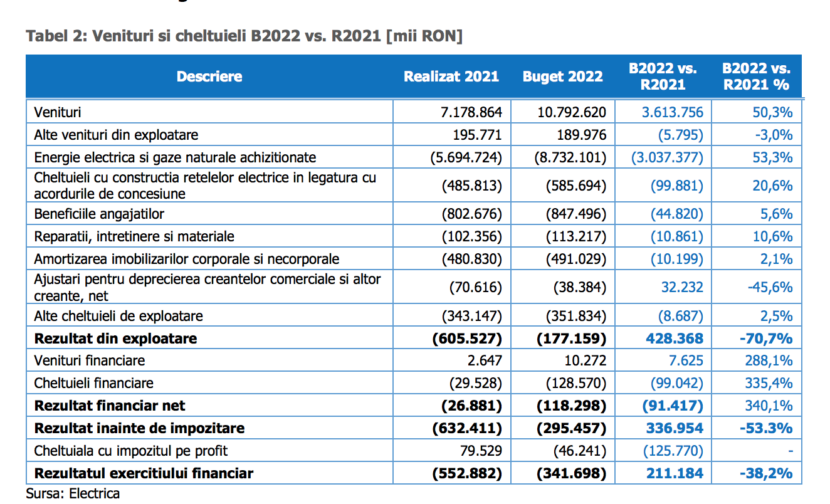
Task: Click 'Reparatii, intretinere si materiale' label
Action: coord(134,237)
